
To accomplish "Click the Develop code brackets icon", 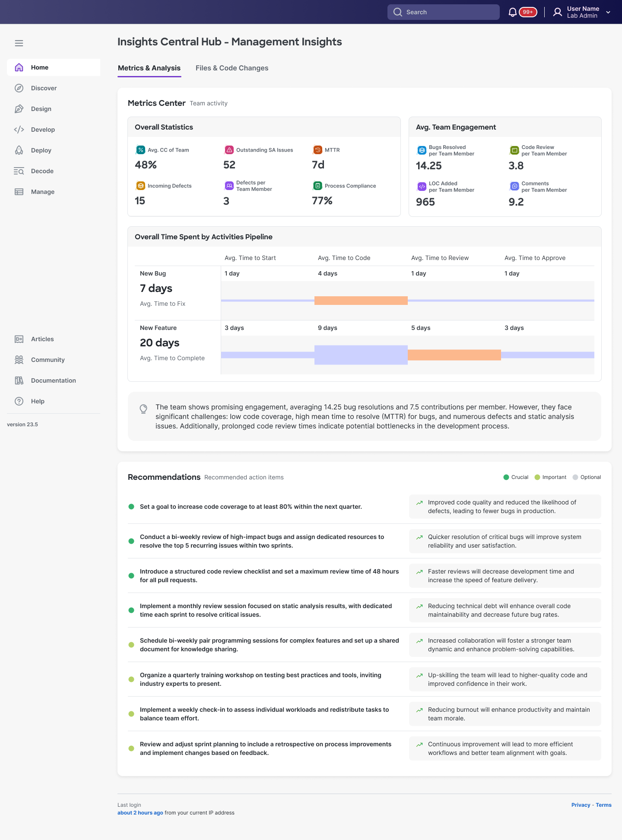I will pos(19,130).
